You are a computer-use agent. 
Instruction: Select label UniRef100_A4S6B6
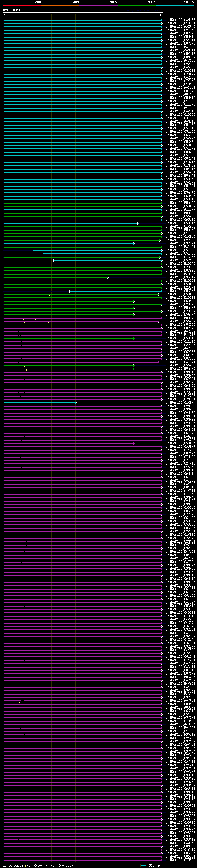tap(180, 60)
